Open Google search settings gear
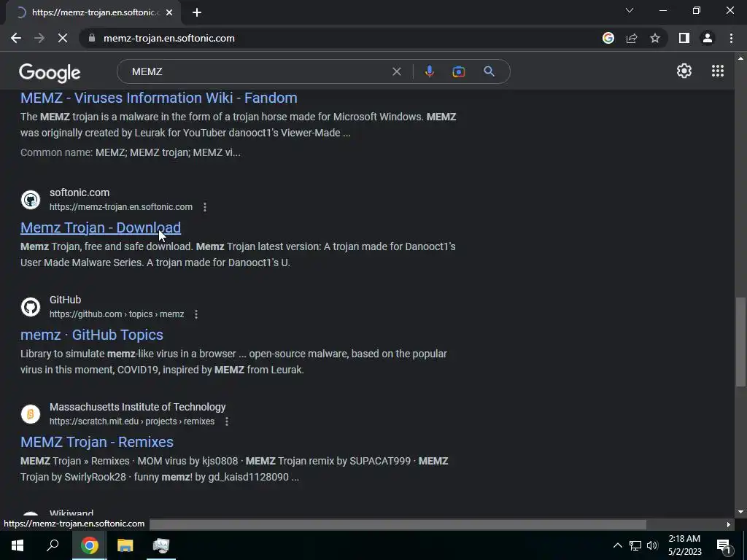The height and width of the screenshot is (560, 747). point(684,71)
